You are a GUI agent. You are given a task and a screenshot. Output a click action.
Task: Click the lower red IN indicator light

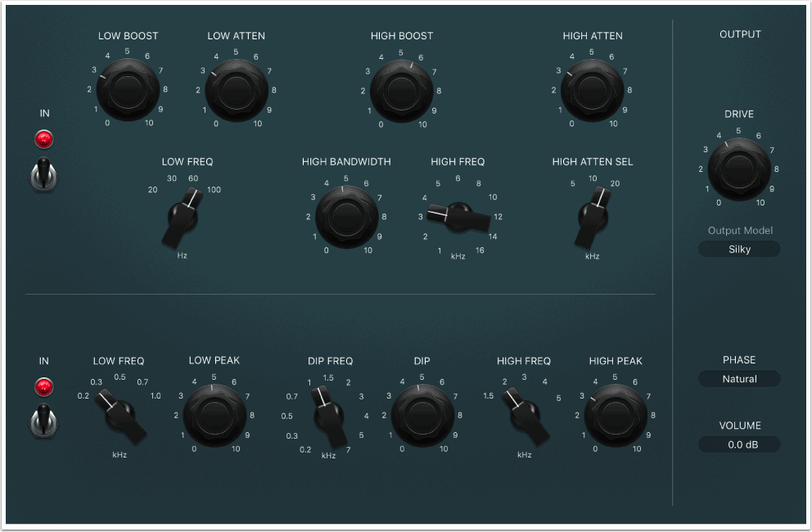[x=43, y=385]
